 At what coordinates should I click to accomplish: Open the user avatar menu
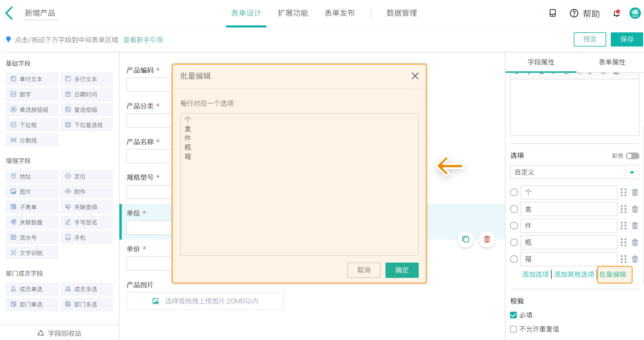coord(635,13)
